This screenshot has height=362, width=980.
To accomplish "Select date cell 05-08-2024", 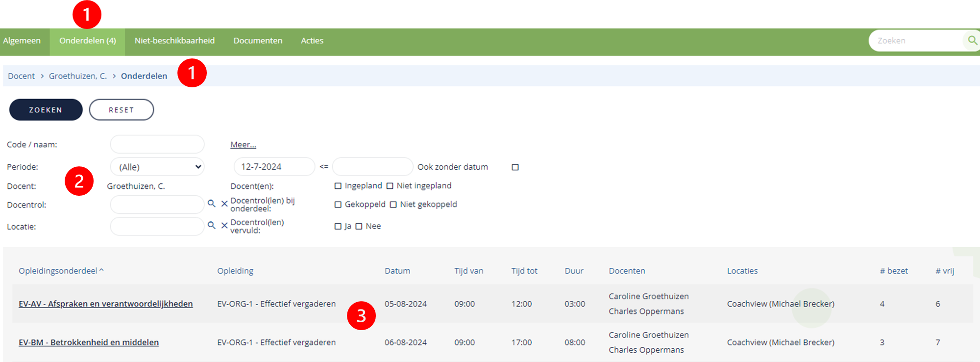I will (x=406, y=304).
